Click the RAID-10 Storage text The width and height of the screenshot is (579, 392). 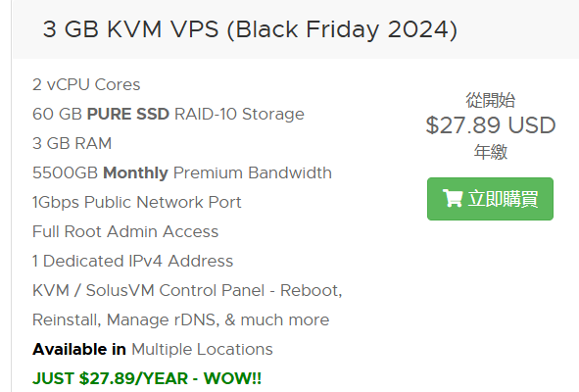click(x=239, y=114)
